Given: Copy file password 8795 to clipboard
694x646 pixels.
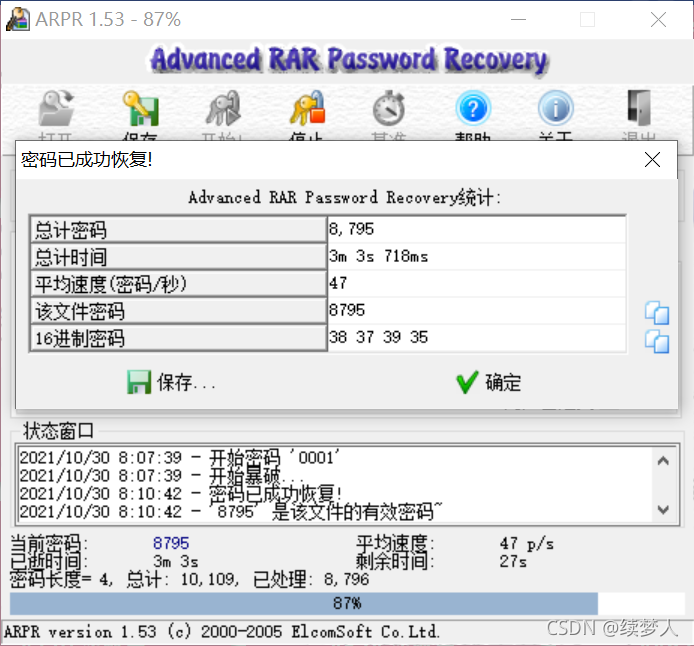Looking at the screenshot, I should point(657,313).
